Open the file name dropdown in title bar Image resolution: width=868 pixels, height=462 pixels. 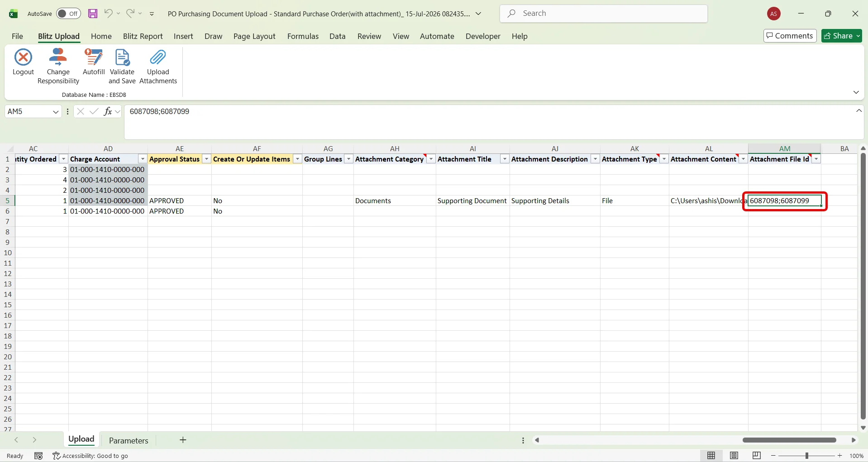(x=478, y=14)
